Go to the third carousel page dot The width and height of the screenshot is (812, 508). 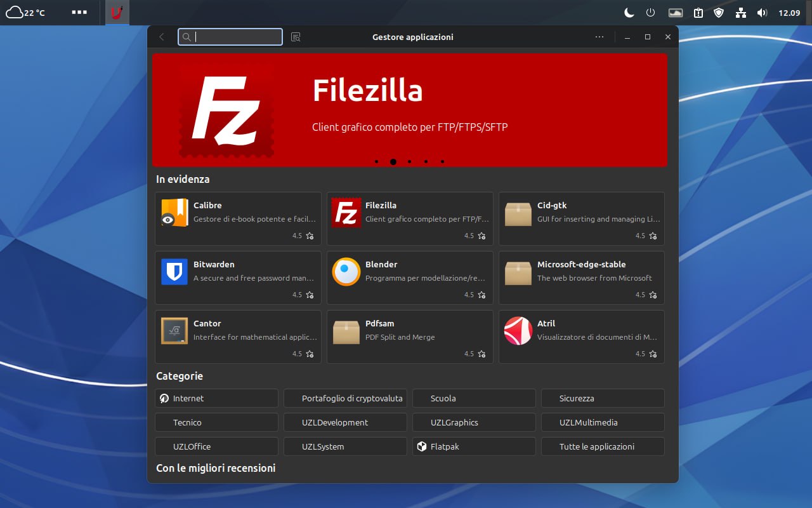pos(410,161)
